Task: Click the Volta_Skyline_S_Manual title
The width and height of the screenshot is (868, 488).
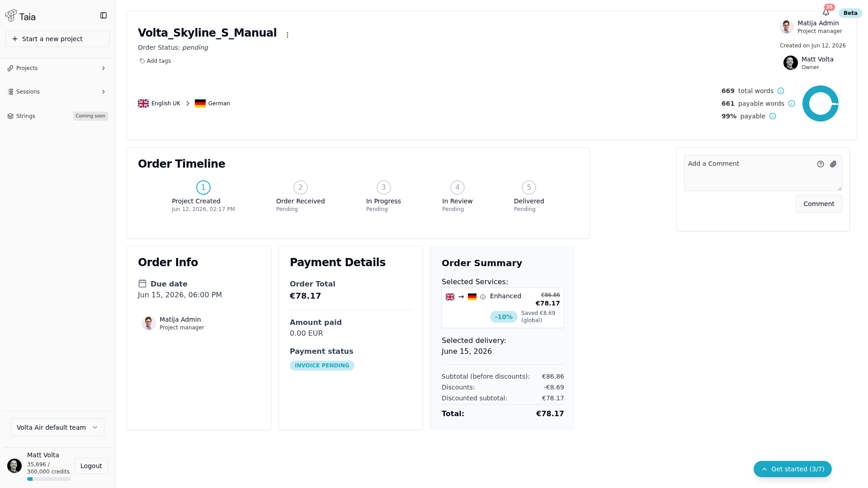Action: [207, 33]
